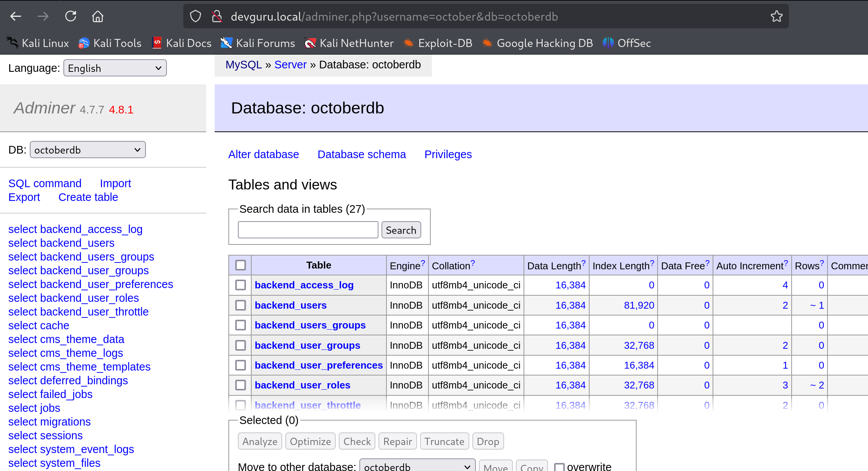Open the SQL command page
Image resolution: width=868 pixels, height=471 pixels.
45,183
